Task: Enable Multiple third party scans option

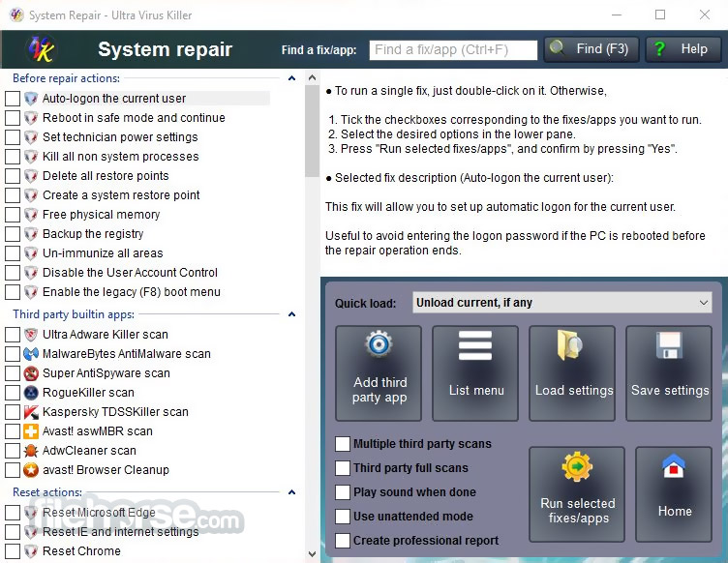Action: (343, 444)
